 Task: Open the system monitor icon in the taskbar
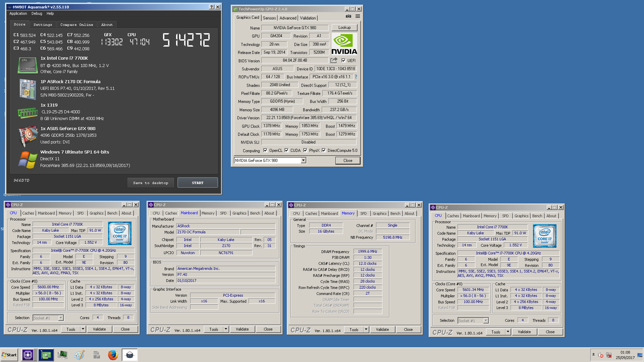[62, 355]
